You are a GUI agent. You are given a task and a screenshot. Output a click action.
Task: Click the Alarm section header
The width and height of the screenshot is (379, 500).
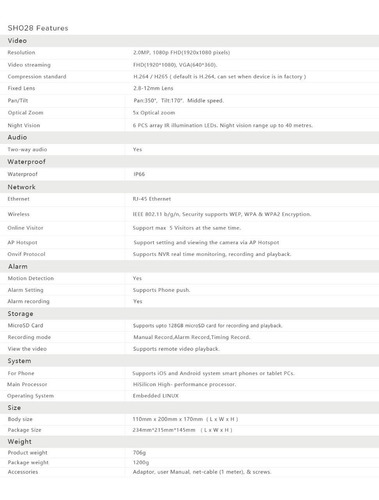(x=189, y=266)
